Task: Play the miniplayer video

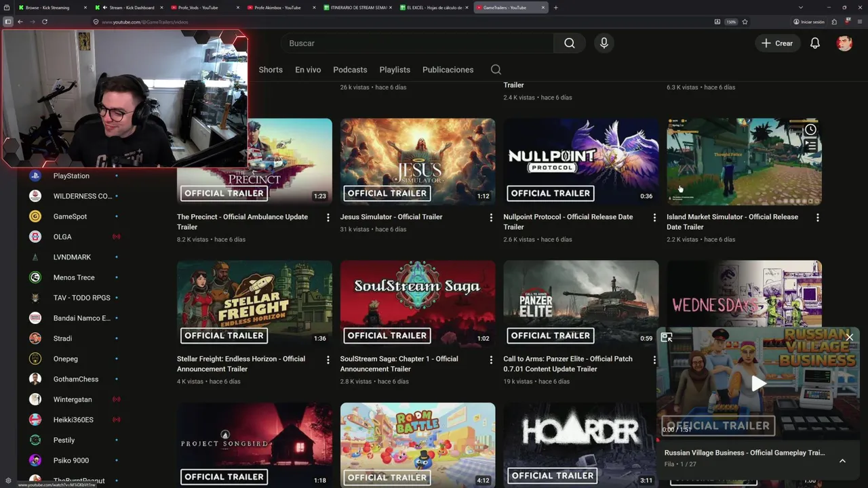Action: (x=758, y=384)
